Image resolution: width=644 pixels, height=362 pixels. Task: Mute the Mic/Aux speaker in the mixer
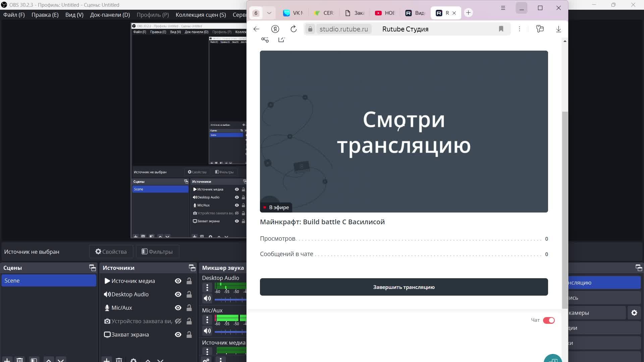point(207,331)
